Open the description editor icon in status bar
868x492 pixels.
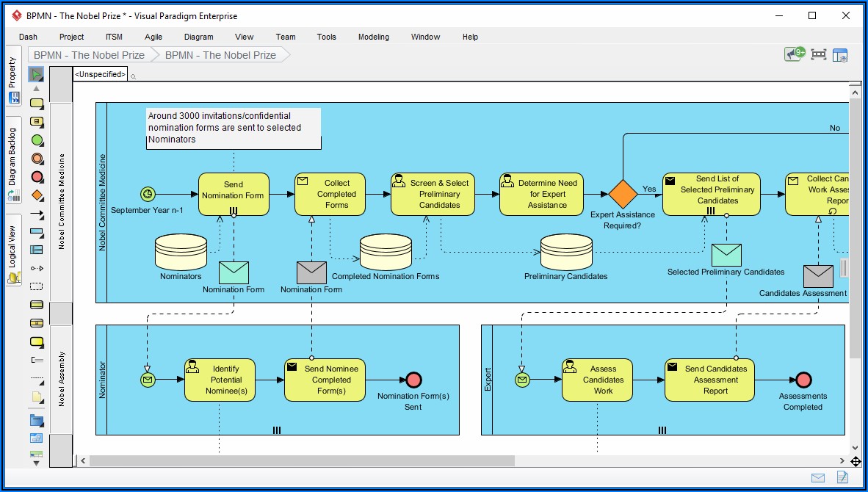pos(842,478)
